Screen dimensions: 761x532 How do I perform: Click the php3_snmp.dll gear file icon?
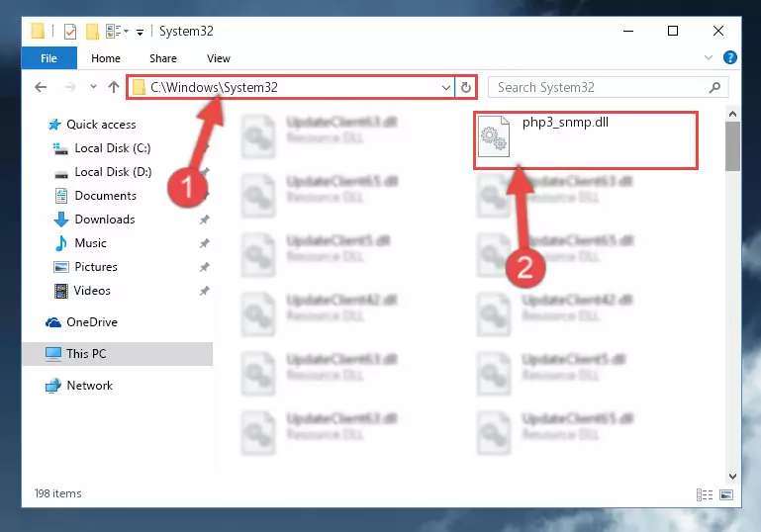coord(494,136)
